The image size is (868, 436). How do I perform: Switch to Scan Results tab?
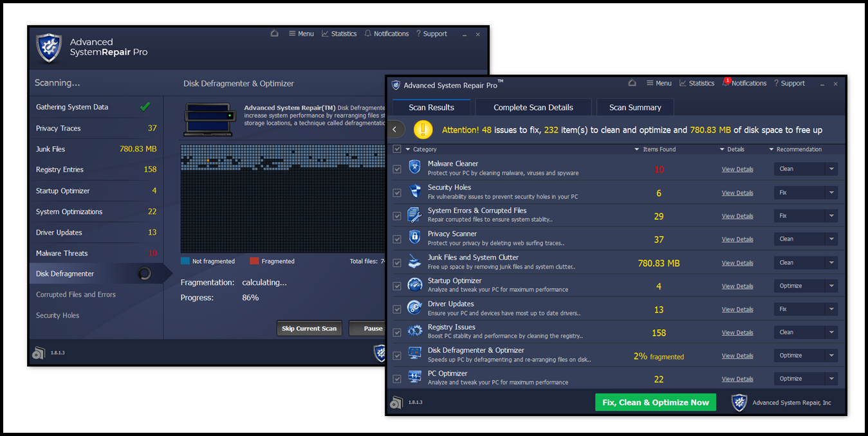pyautogui.click(x=431, y=107)
